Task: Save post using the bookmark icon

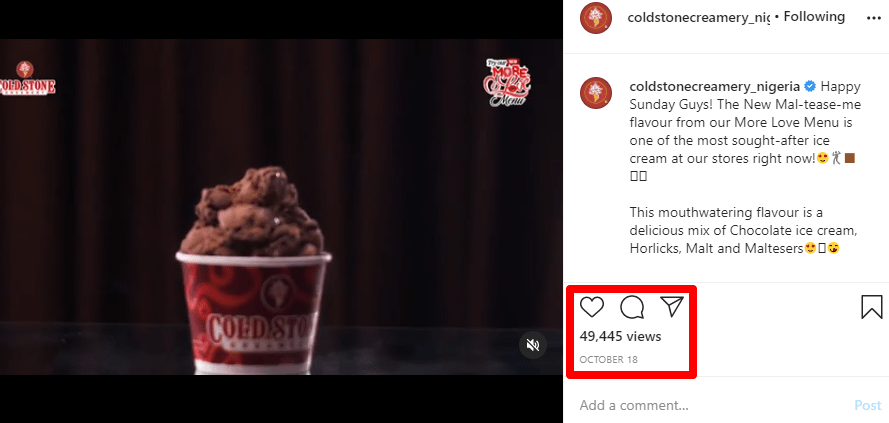Action: pos(871,307)
